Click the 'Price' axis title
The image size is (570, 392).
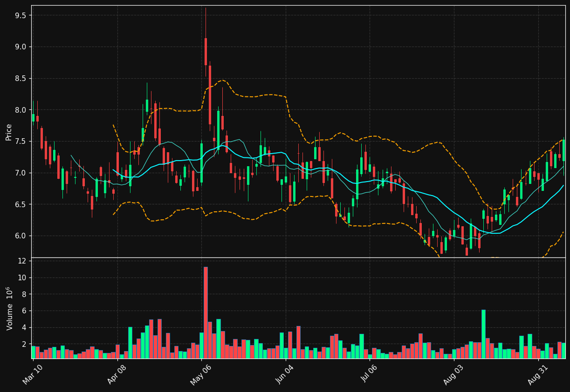9,132
